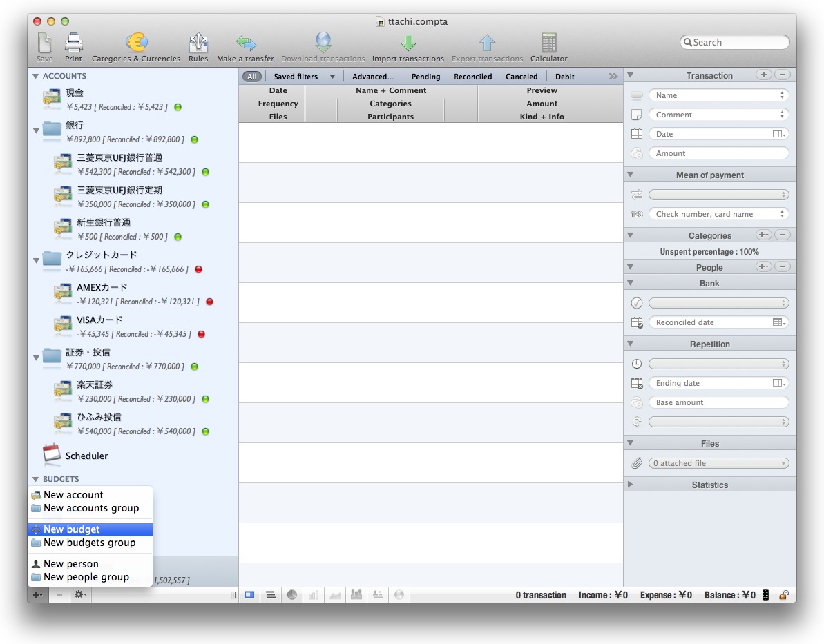Click the Print toolbar icon
The image size is (824, 644).
click(73, 47)
